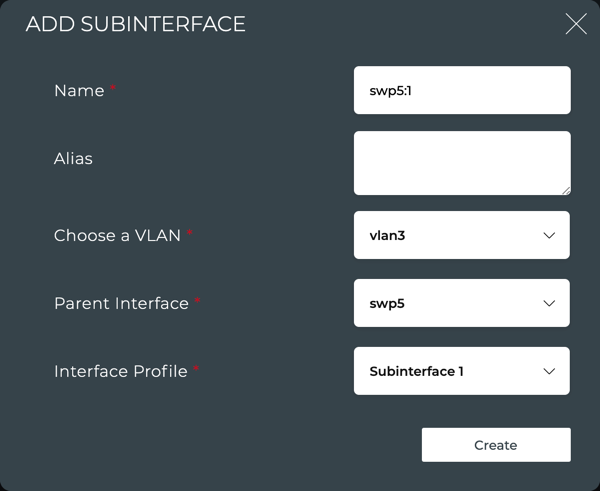Click the ADD SUBINTERFACE dialog title
Screen dimensions: 600x491
point(135,24)
